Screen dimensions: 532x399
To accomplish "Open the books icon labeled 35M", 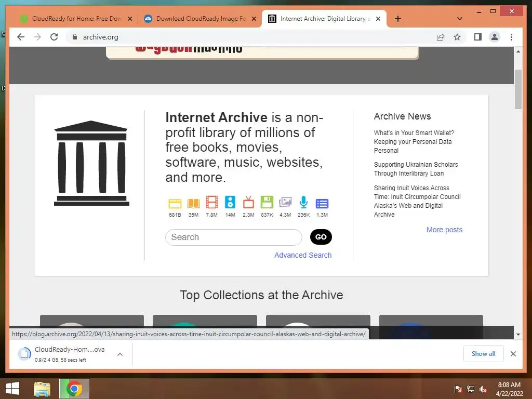I will pyautogui.click(x=193, y=203).
